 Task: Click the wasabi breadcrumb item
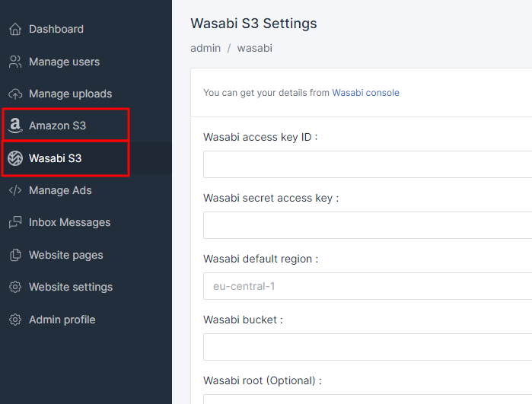[x=254, y=48]
